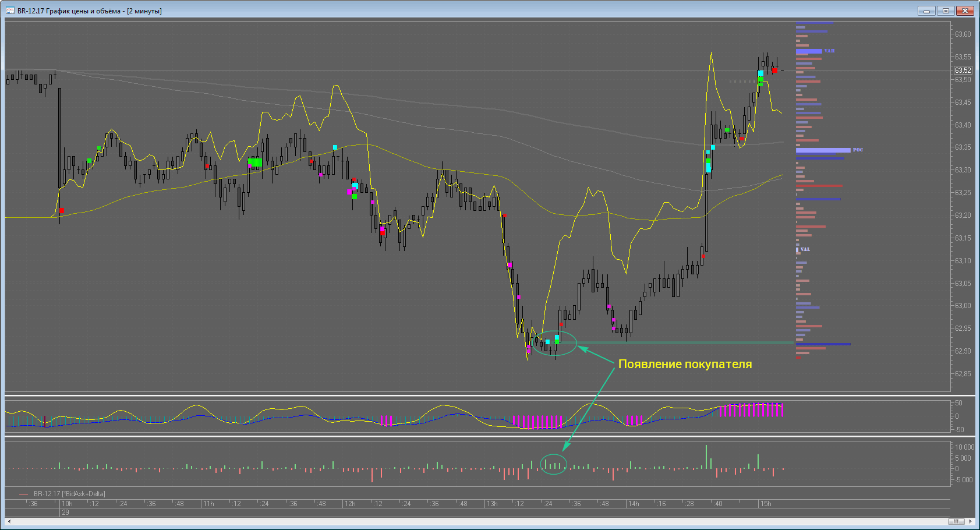Viewport: 980px width, 530px height.
Task: Click the 15h time axis label
Action: [x=765, y=504]
